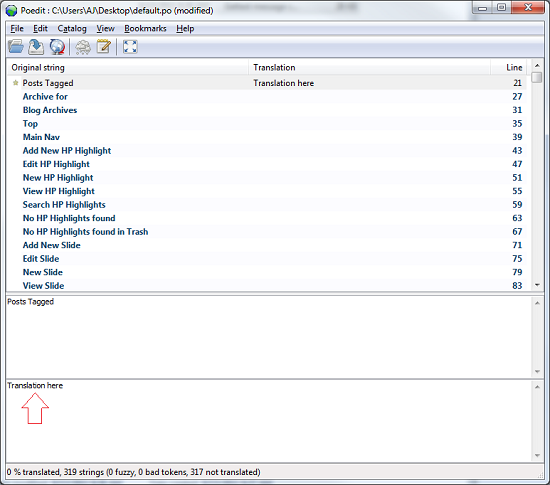Select the 'Add New Slide' string row
This screenshot has height=485, width=550.
[x=266, y=245]
